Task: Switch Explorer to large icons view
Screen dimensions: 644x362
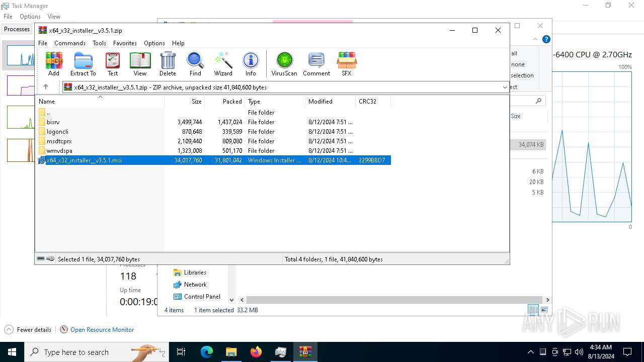Action: point(544,310)
